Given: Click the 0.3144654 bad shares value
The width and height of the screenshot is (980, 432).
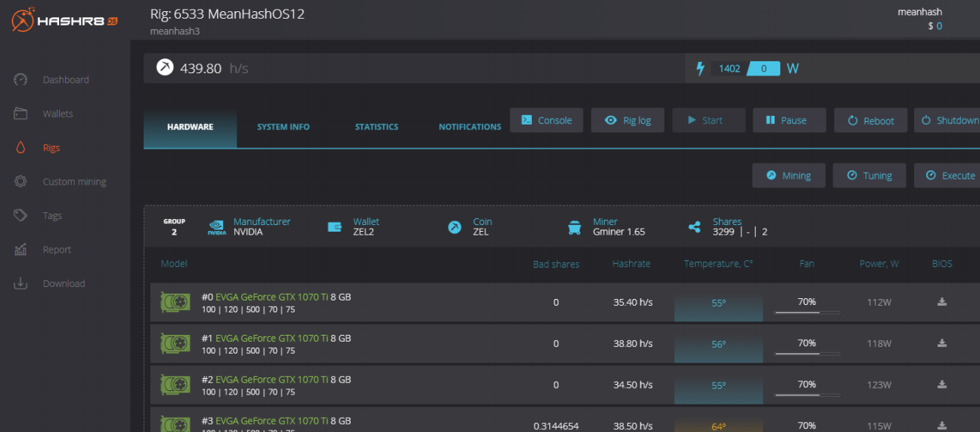Looking at the screenshot, I should [x=556, y=426].
